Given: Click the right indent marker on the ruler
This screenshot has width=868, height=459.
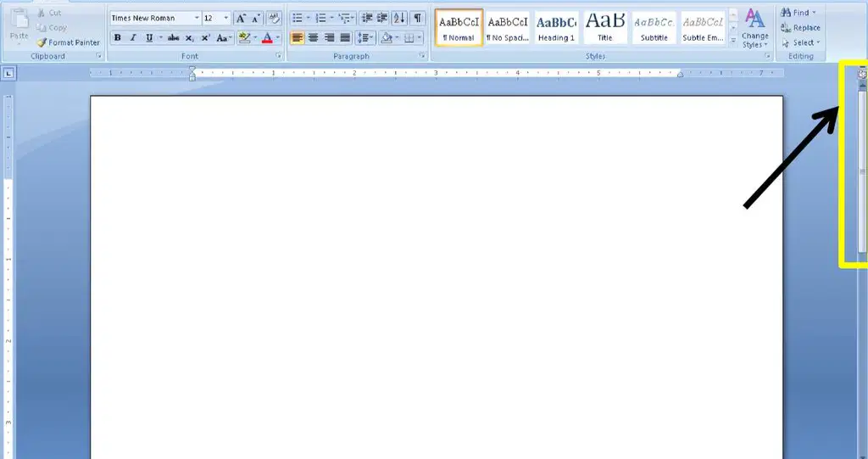Looking at the screenshot, I should [681, 75].
